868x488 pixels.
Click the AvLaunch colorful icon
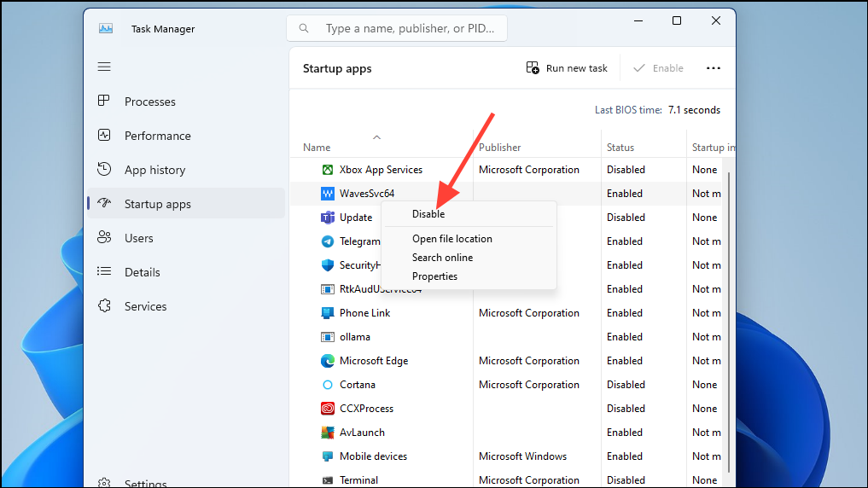point(328,432)
